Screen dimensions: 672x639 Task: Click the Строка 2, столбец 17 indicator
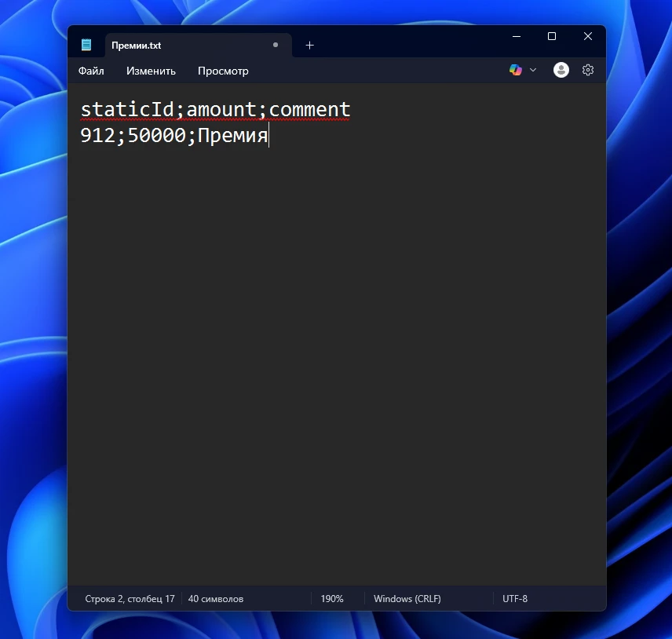(130, 599)
